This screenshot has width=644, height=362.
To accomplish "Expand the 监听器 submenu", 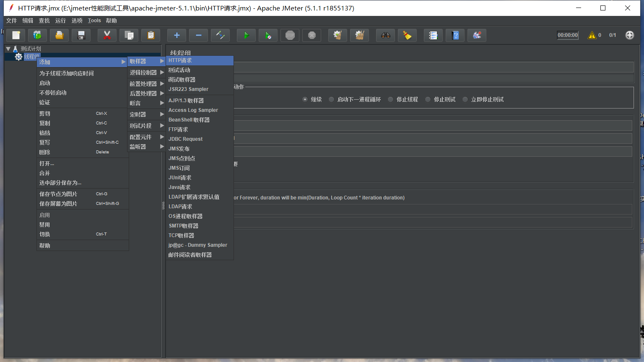I will pos(146,147).
